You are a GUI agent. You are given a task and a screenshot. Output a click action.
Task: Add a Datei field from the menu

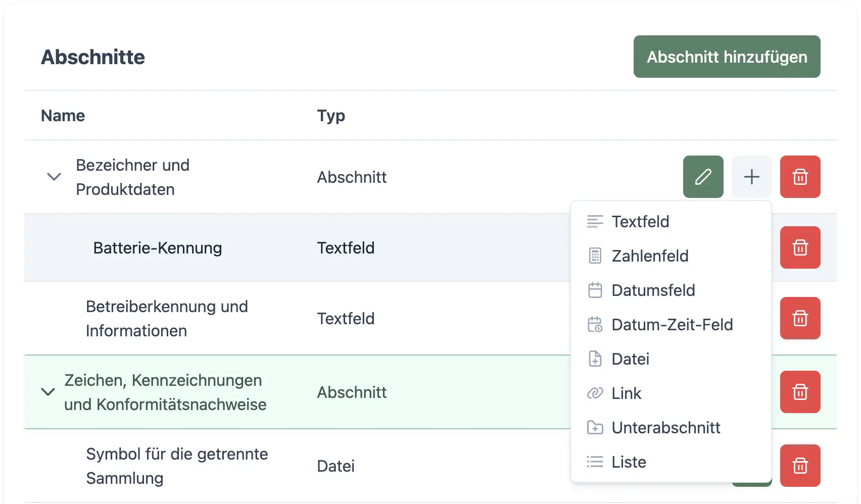[x=630, y=359]
